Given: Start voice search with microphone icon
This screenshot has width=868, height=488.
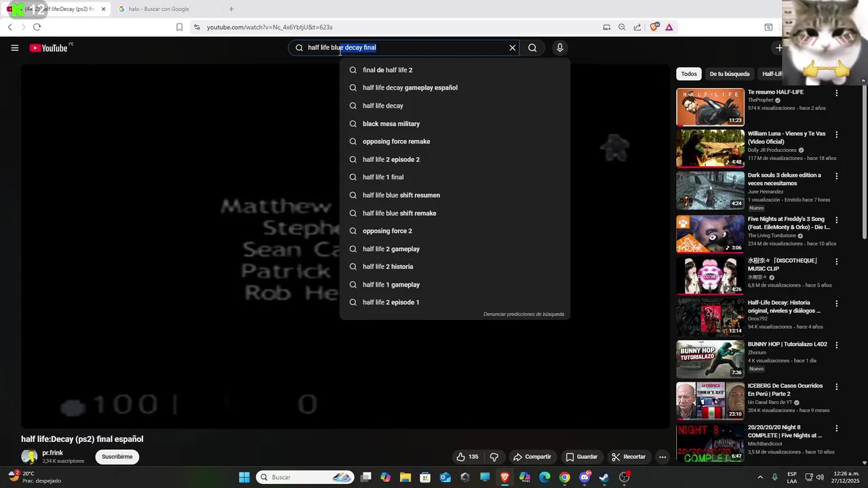Looking at the screenshot, I should (559, 47).
